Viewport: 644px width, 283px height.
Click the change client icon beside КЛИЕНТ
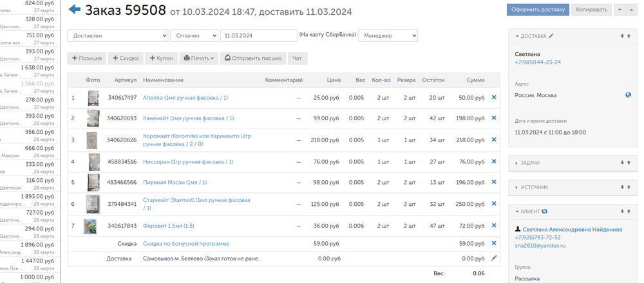[x=545, y=211]
